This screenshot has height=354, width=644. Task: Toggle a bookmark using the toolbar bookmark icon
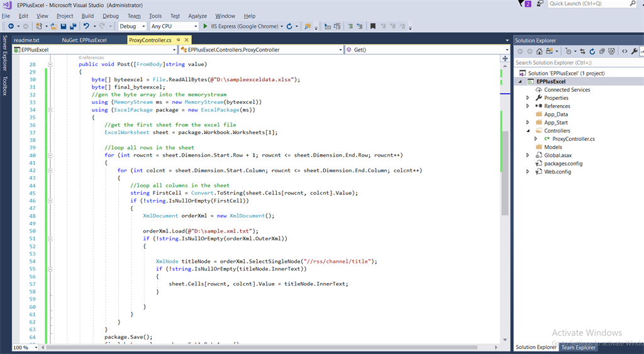373,26
